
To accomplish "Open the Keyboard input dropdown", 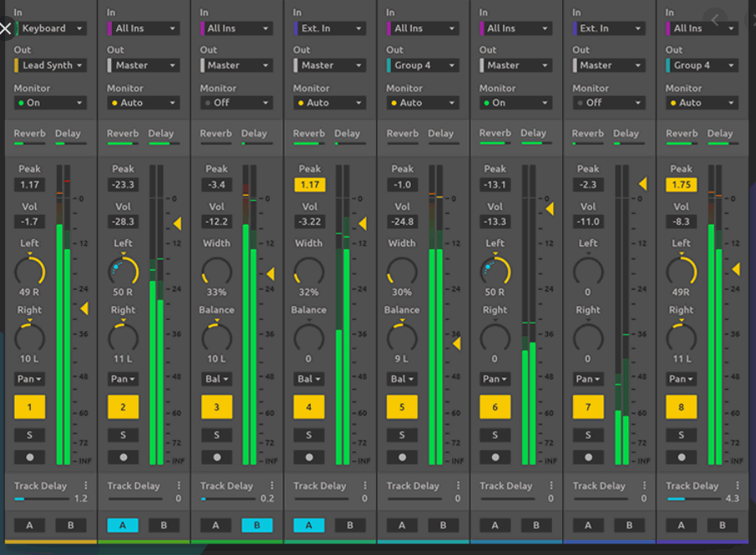I will point(50,28).
